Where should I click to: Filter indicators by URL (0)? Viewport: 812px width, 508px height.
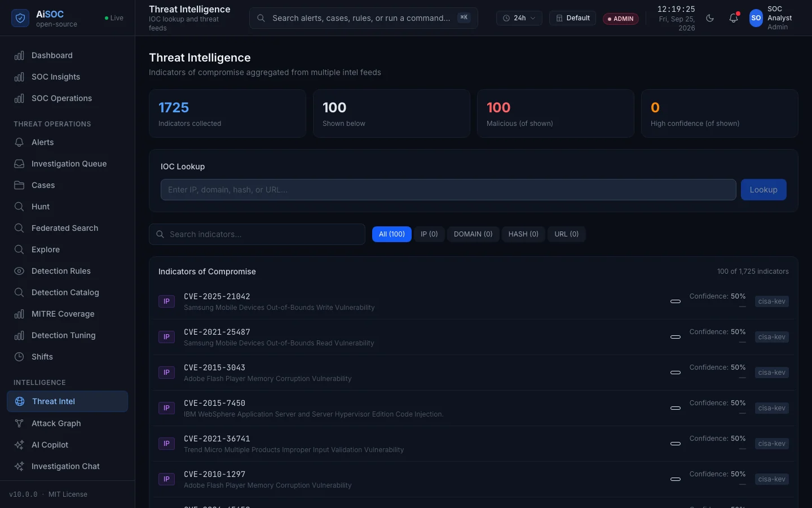tap(567, 234)
